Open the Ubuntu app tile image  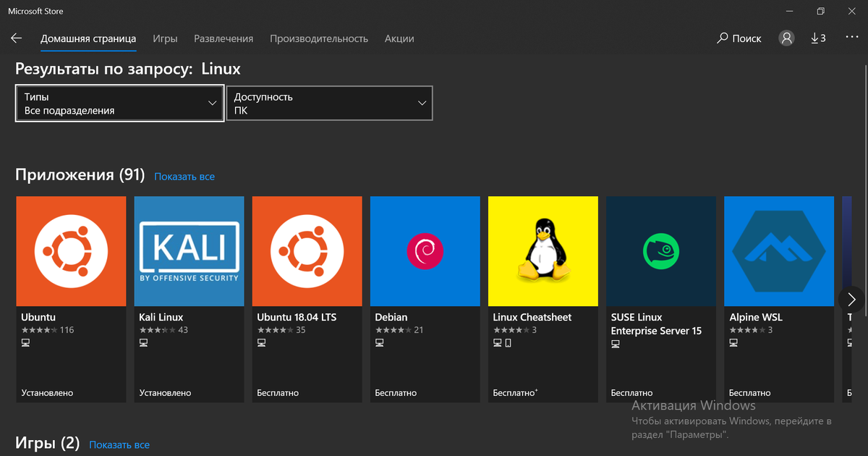71,251
